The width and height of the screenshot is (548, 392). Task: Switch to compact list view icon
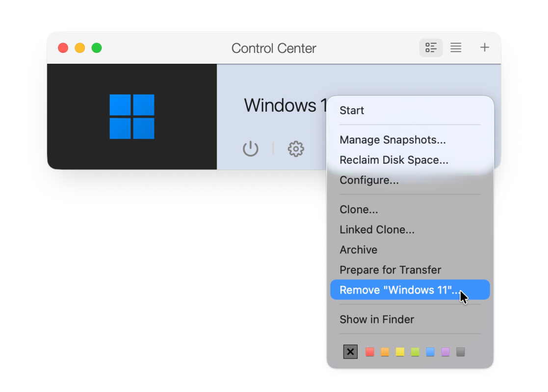456,48
